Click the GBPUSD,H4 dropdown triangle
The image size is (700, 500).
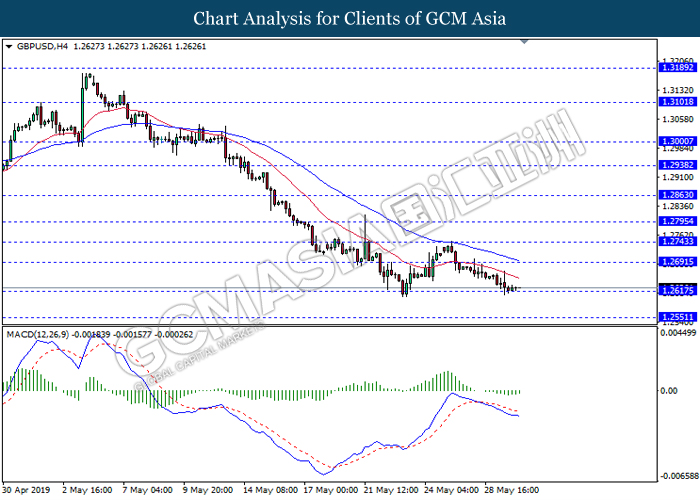[x=9, y=46]
